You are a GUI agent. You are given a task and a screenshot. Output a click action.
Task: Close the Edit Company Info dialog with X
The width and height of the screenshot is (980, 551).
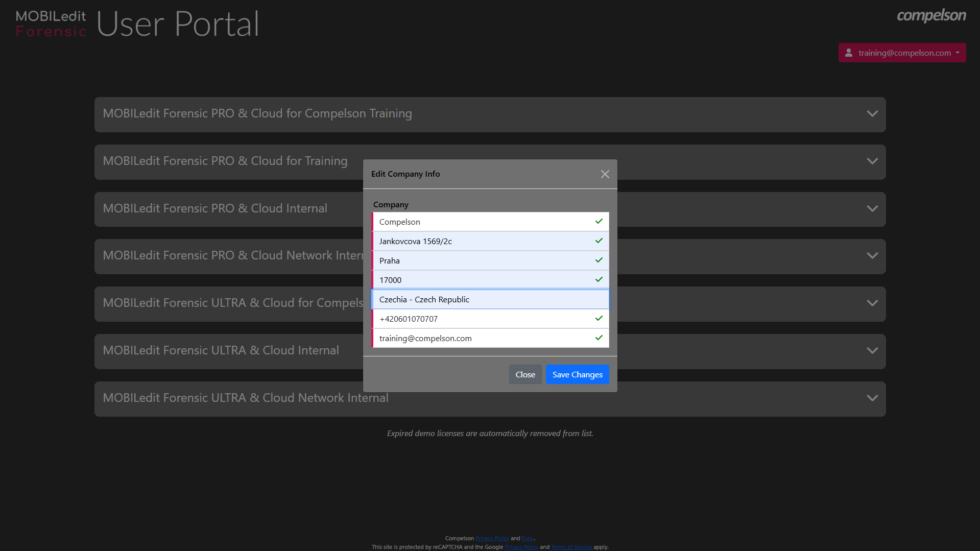point(605,174)
